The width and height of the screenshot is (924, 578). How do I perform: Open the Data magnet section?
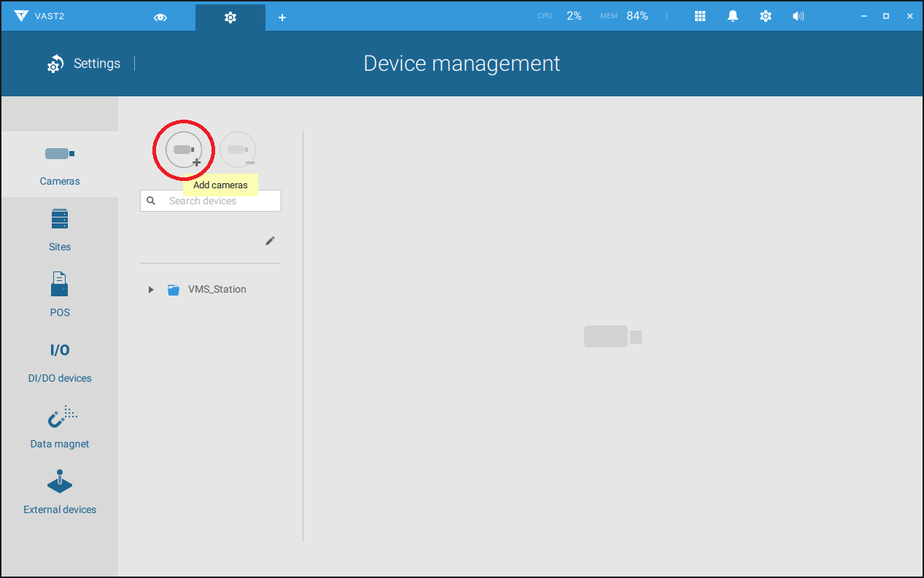[x=60, y=427]
